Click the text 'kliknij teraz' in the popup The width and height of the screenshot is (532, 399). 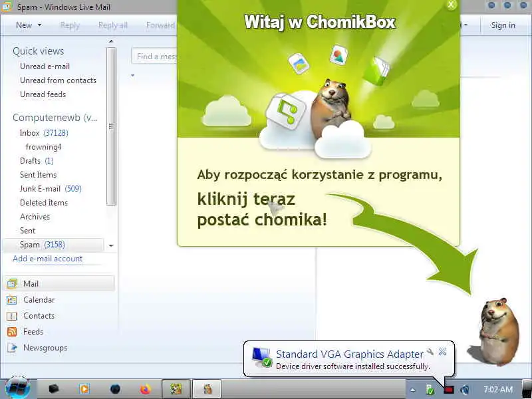[x=246, y=199]
